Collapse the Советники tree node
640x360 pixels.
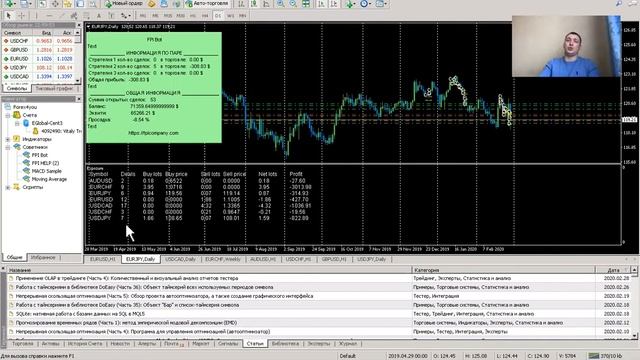[8, 147]
